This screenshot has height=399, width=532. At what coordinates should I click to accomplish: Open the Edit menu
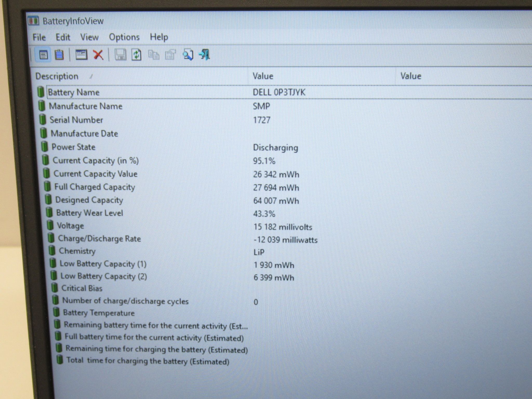[63, 37]
